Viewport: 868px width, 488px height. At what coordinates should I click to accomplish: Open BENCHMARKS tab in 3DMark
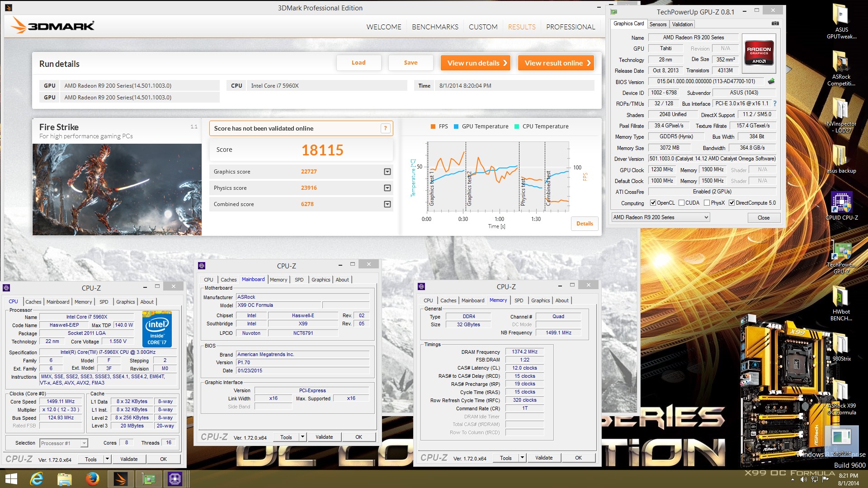(435, 27)
